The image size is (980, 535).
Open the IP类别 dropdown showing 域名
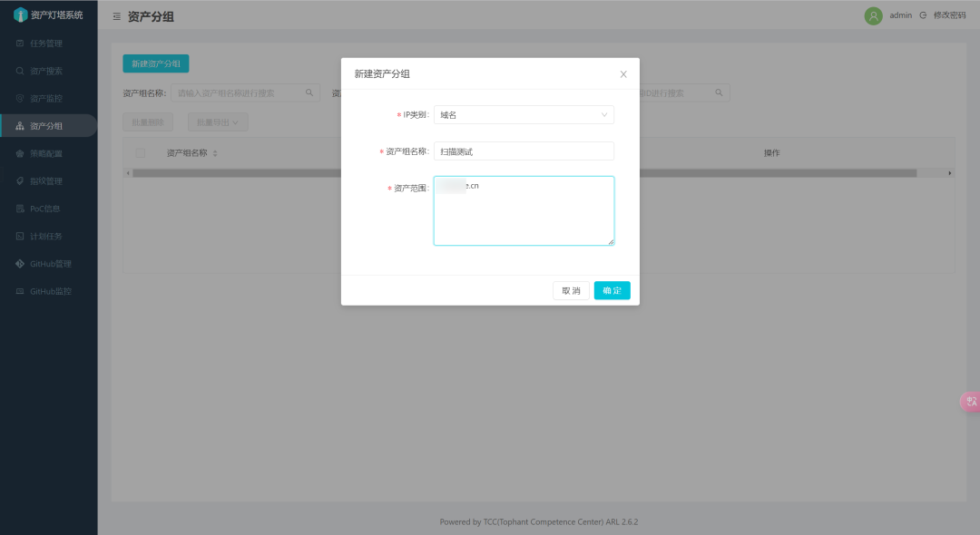tap(524, 115)
